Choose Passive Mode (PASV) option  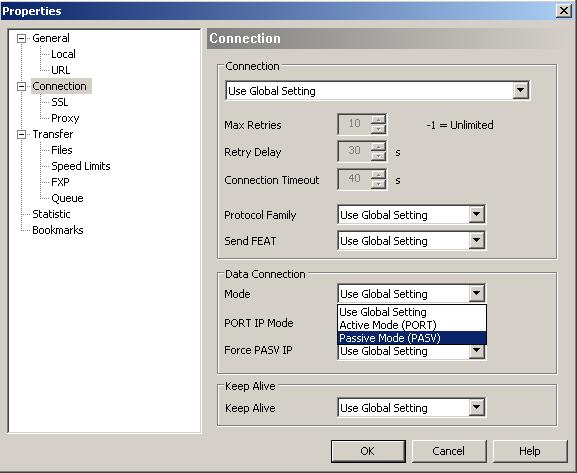coord(412,338)
